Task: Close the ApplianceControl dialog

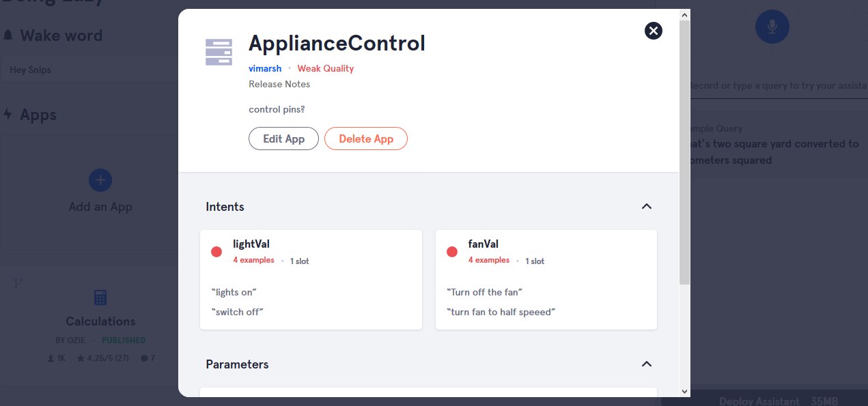Action: click(654, 31)
